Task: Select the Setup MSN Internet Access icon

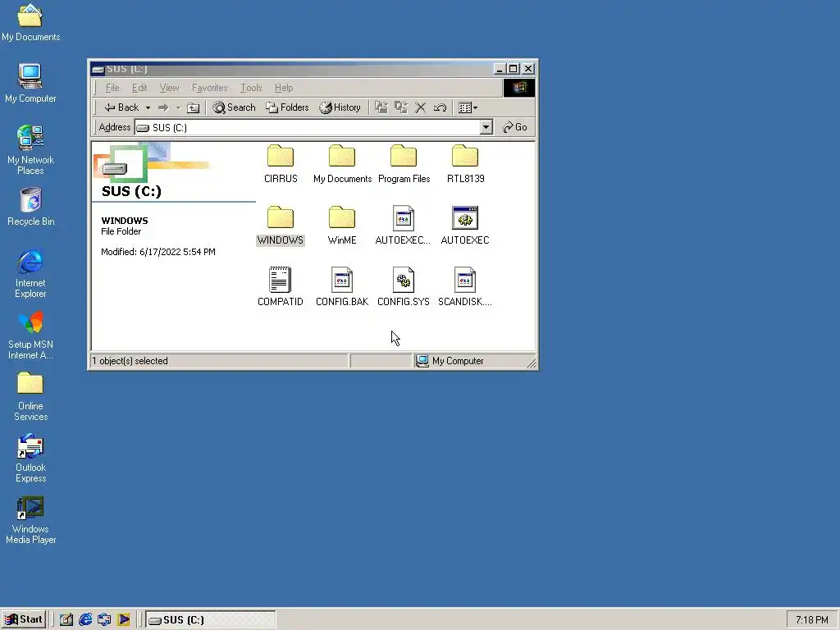Action: (30, 335)
